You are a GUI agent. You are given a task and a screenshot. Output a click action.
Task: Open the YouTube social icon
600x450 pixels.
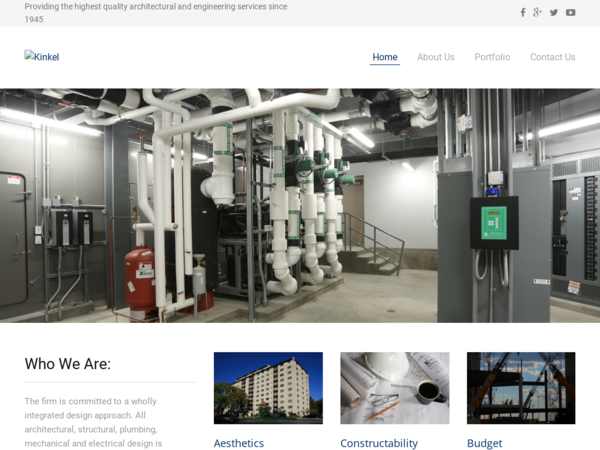click(571, 13)
